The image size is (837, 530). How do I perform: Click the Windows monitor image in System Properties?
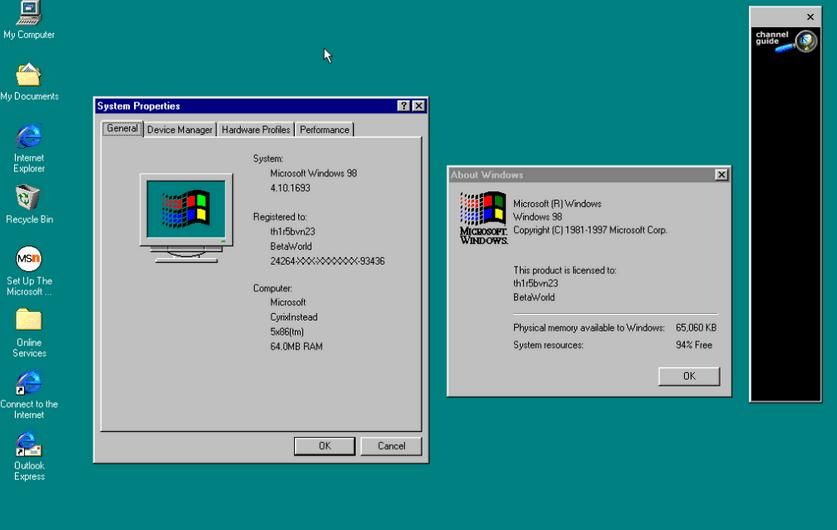(x=186, y=217)
